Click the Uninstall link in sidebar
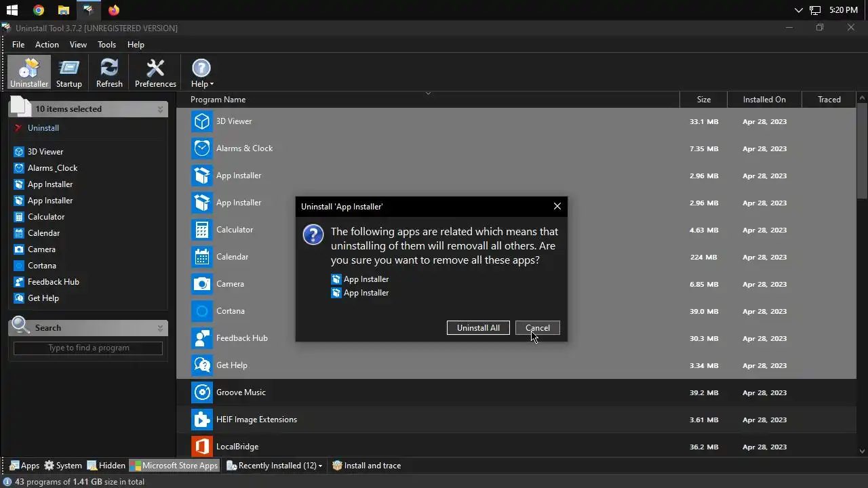 tap(43, 128)
